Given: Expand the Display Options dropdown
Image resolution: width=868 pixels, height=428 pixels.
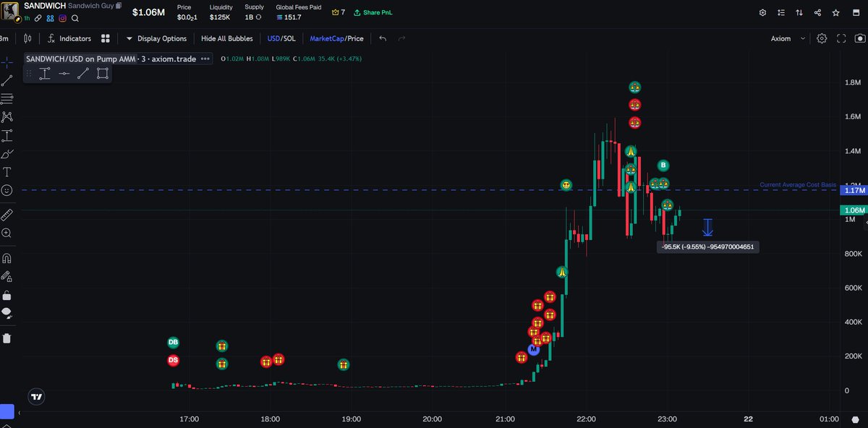Looking at the screenshot, I should (x=156, y=38).
